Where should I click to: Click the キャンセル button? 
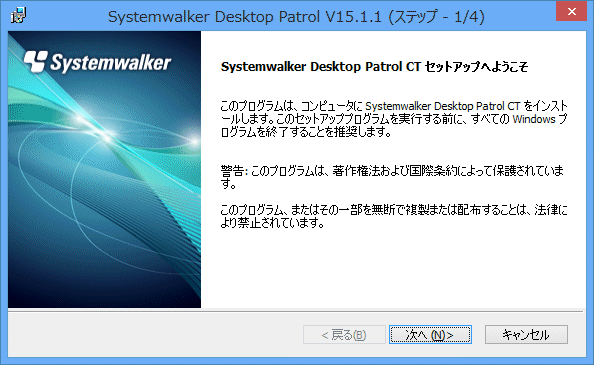(526, 335)
